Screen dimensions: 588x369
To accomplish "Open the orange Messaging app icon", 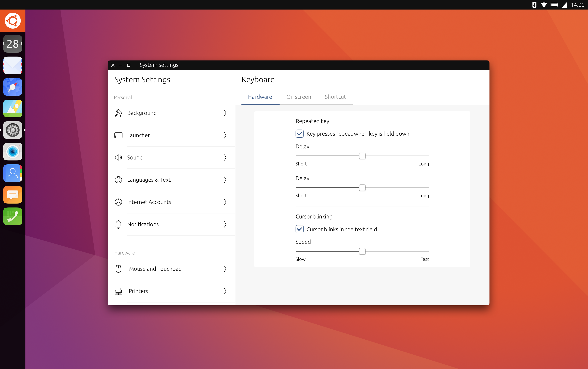I will pyautogui.click(x=13, y=195).
